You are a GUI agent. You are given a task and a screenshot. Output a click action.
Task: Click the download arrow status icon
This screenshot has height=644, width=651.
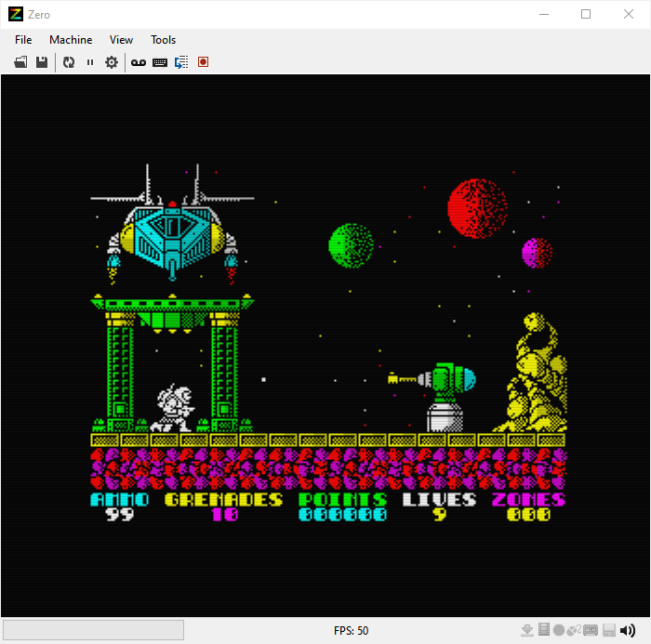(527, 630)
